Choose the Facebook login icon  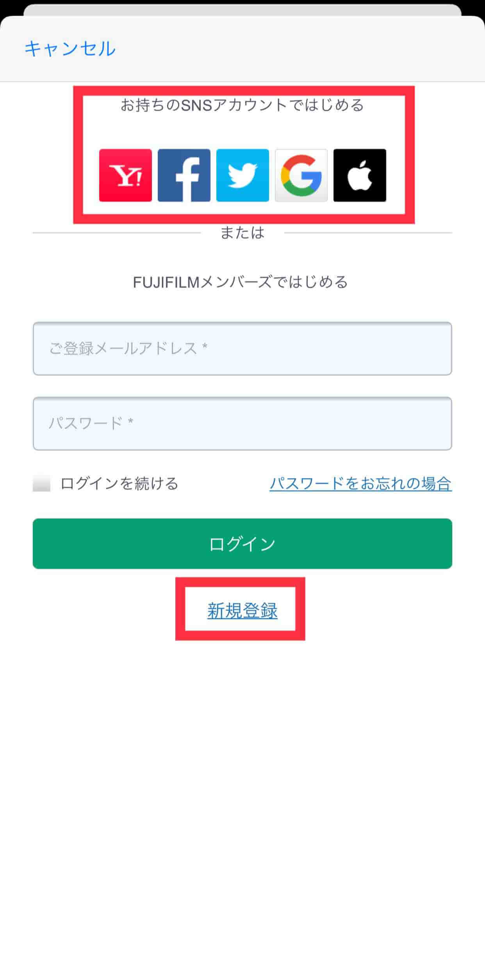pyautogui.click(x=184, y=175)
